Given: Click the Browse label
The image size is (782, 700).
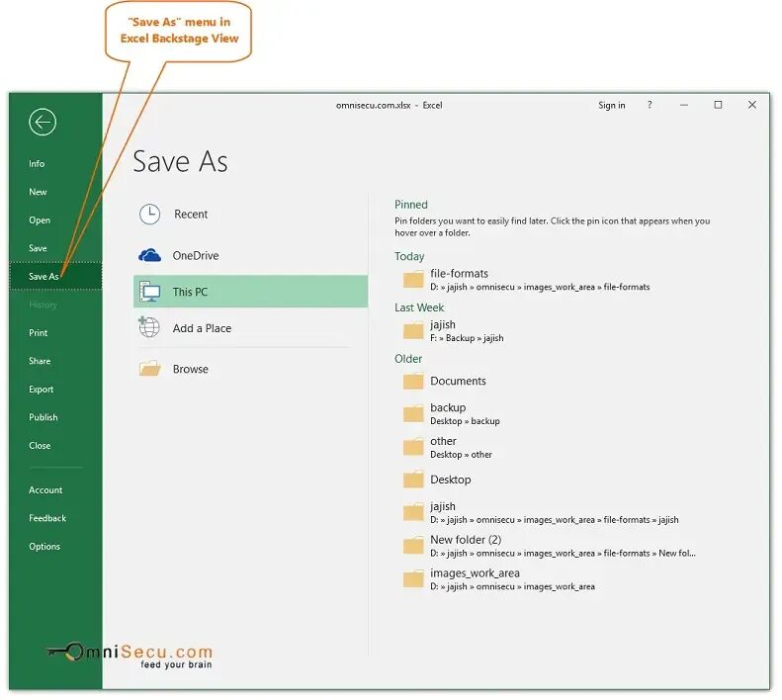Looking at the screenshot, I should click(191, 369).
